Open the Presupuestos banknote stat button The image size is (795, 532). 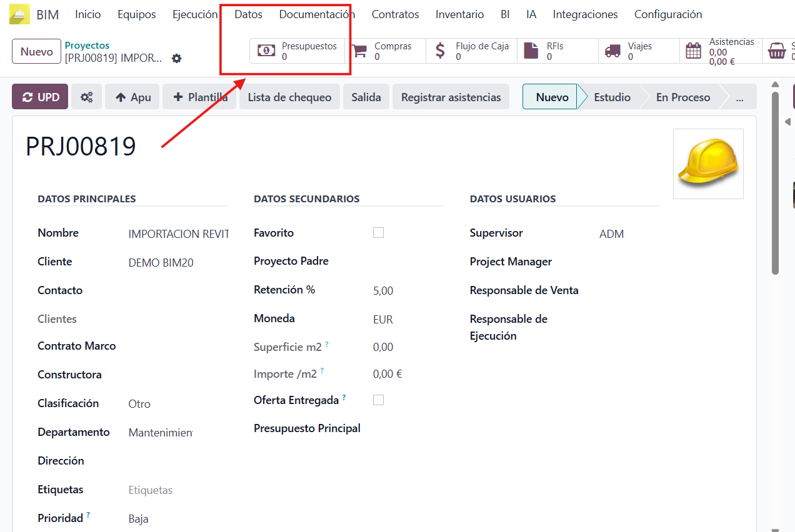[x=266, y=51]
